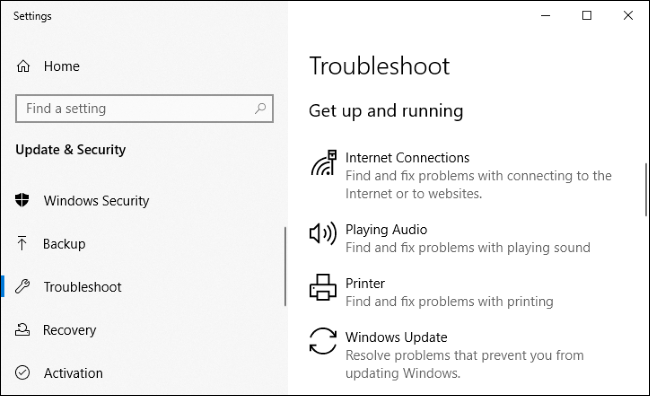Image resolution: width=650 pixels, height=396 pixels.
Task: Click the Playing Audio speaker icon
Action: pos(323,233)
